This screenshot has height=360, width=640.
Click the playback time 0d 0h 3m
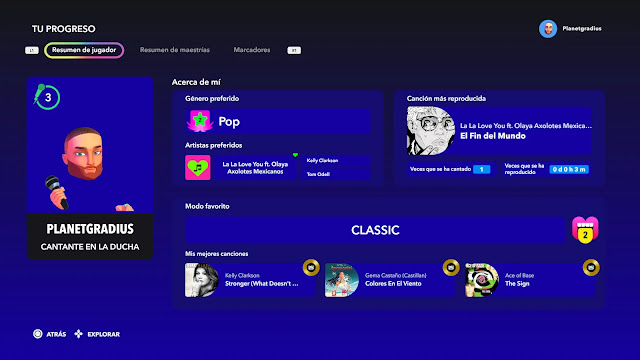[x=569, y=169]
